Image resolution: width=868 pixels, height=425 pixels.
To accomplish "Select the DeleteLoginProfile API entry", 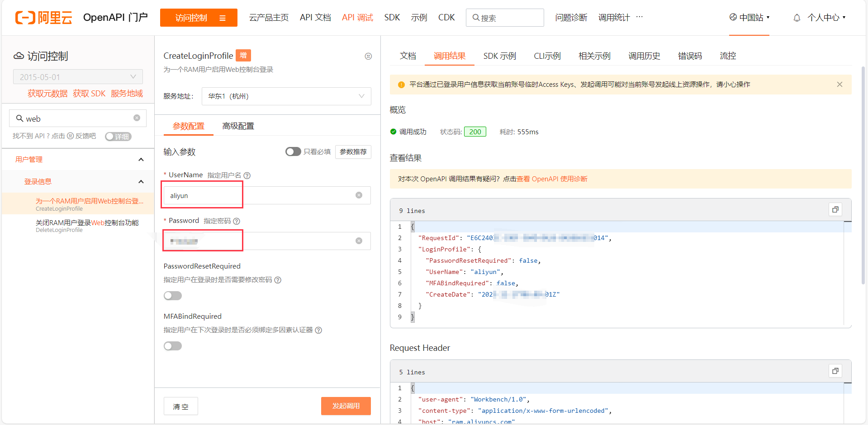I will tap(87, 226).
